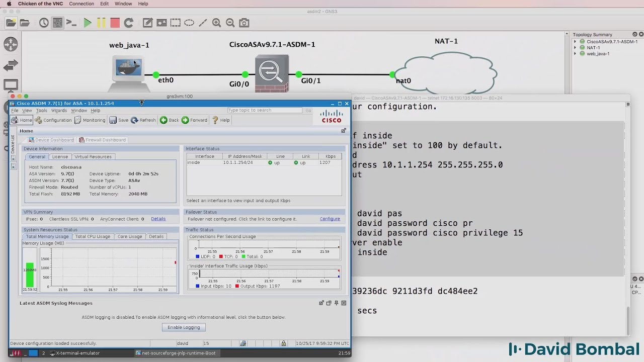
Task: Select inside interface row in table
Action: [264, 162]
